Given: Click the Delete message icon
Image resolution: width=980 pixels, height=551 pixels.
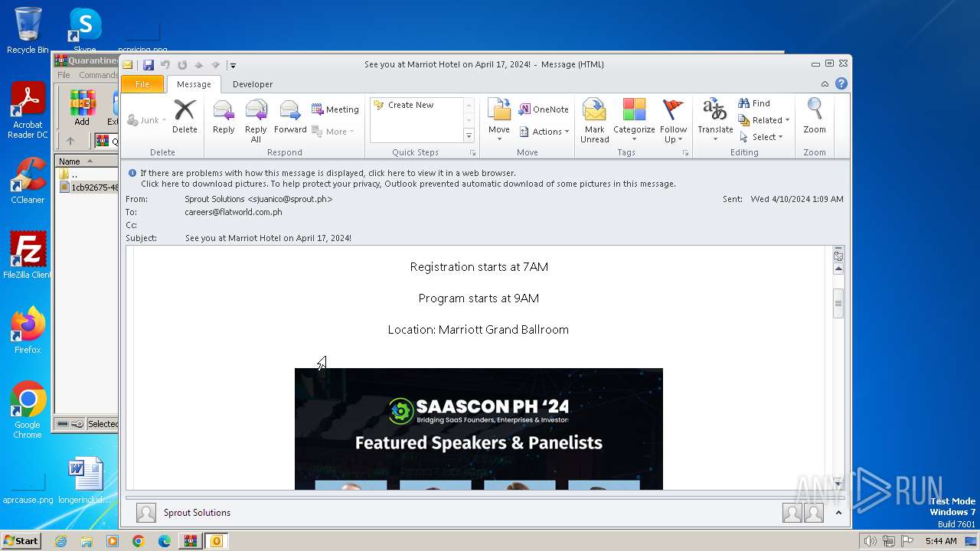Looking at the screenshot, I should pyautogui.click(x=185, y=116).
